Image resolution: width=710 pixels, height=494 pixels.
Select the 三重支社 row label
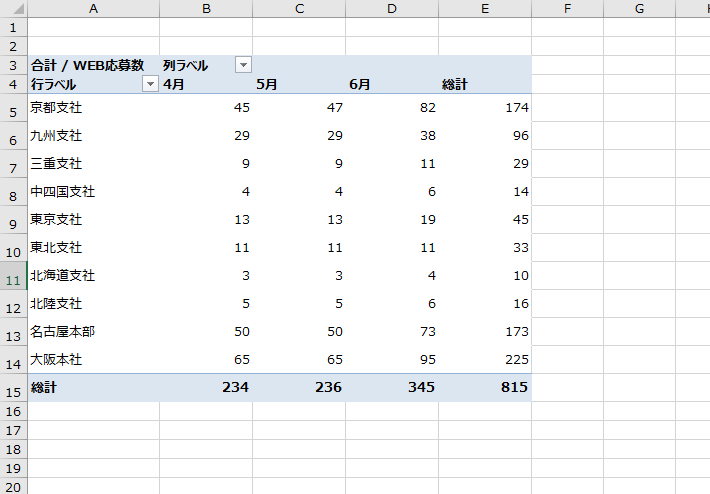(x=94, y=164)
